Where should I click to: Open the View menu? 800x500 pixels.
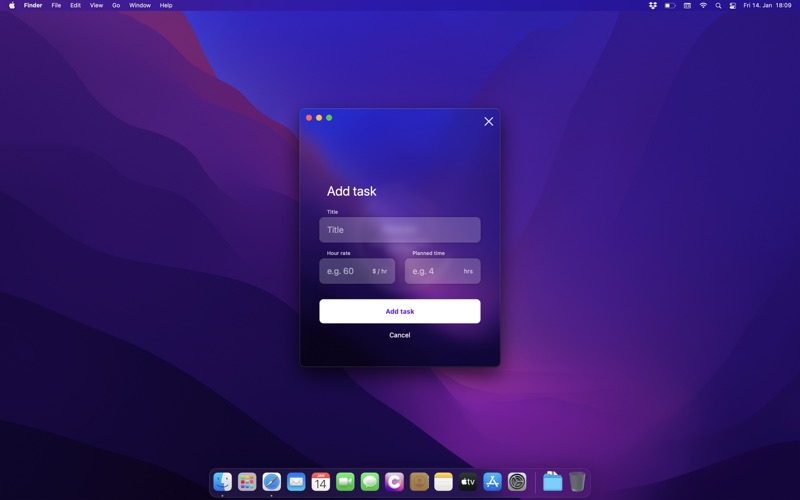96,6
